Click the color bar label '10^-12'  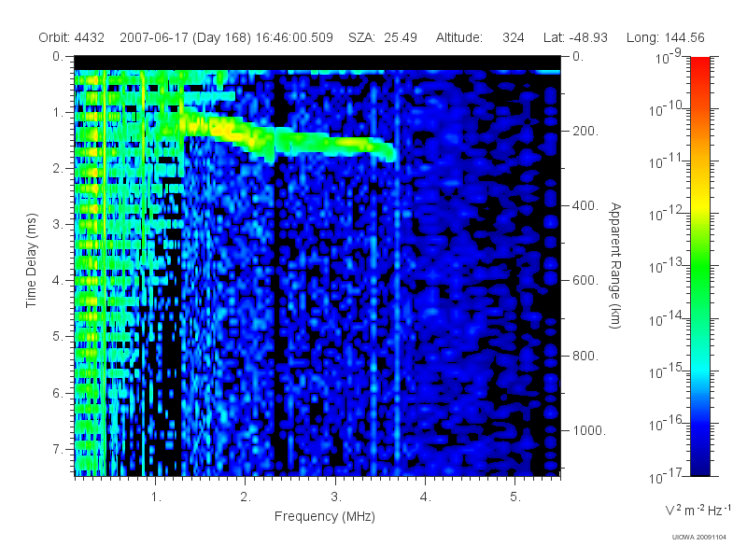click(668, 215)
